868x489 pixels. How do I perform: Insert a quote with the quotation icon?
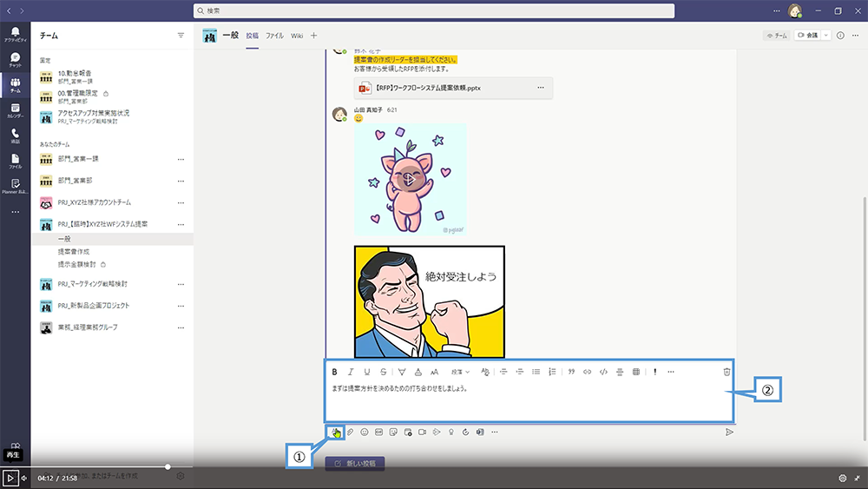pos(571,372)
